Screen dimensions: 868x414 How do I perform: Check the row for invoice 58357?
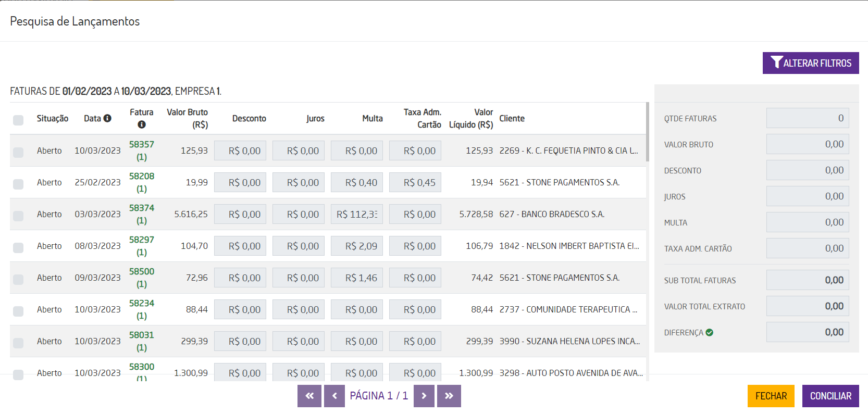(x=18, y=152)
